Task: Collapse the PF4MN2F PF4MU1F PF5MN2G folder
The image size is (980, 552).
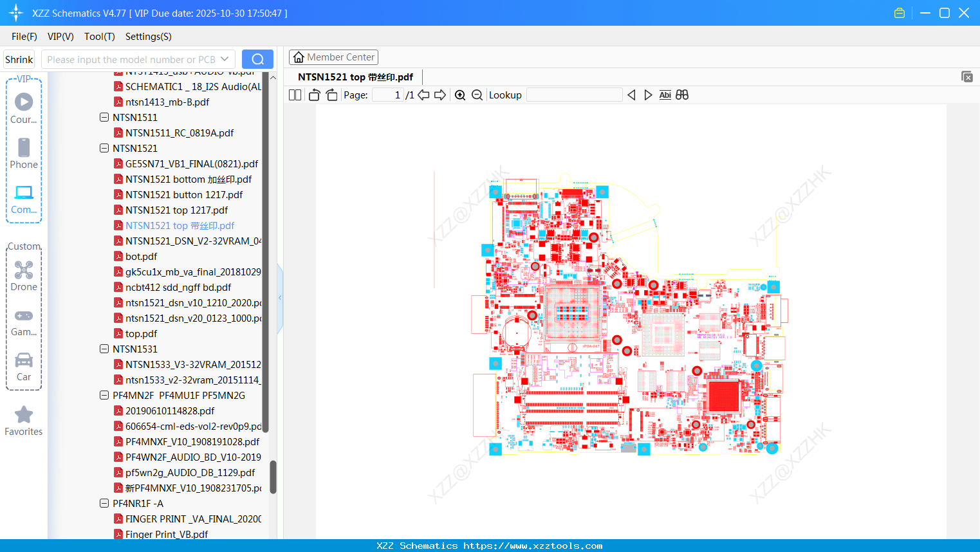Action: 104,396
